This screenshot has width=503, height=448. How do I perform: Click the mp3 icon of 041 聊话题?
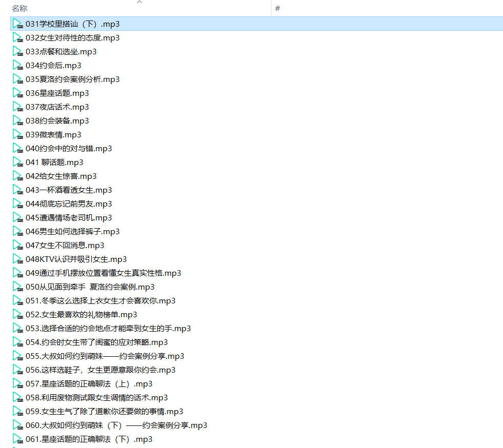click(17, 162)
